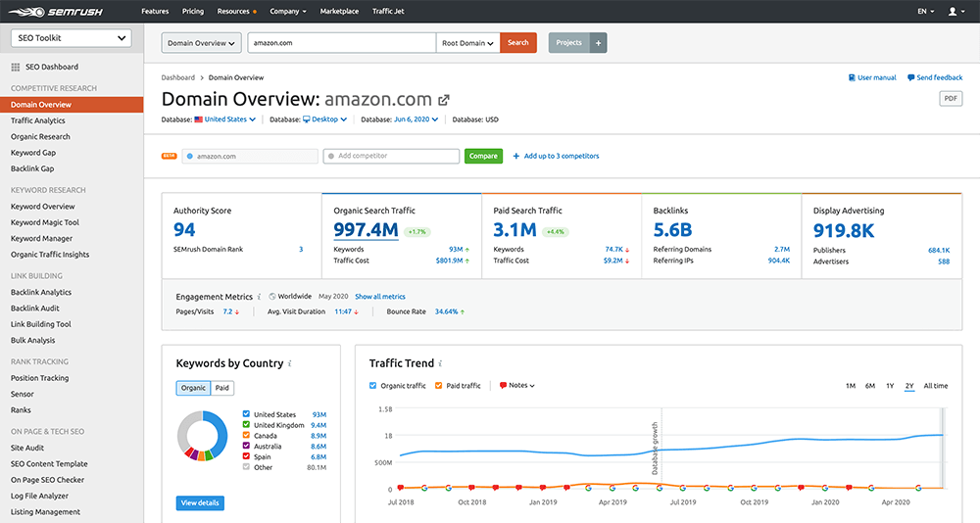Click the User manual book icon
980x523 pixels.
[x=852, y=77]
